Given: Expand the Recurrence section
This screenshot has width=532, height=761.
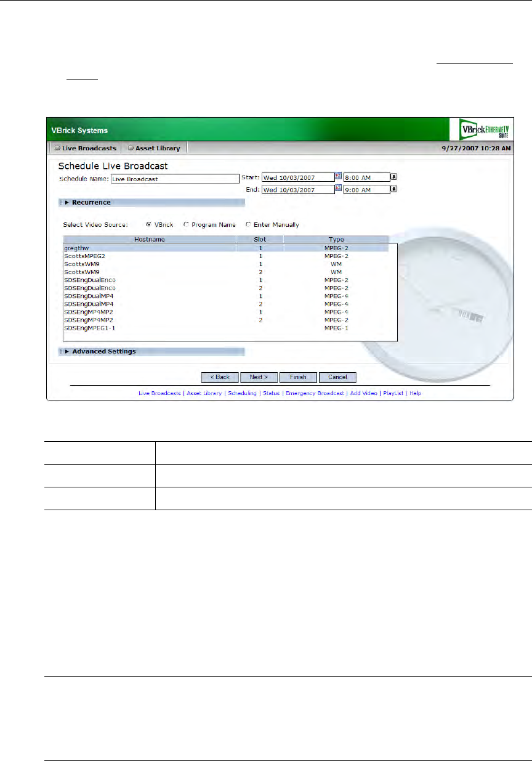Looking at the screenshot, I should (x=67, y=202).
